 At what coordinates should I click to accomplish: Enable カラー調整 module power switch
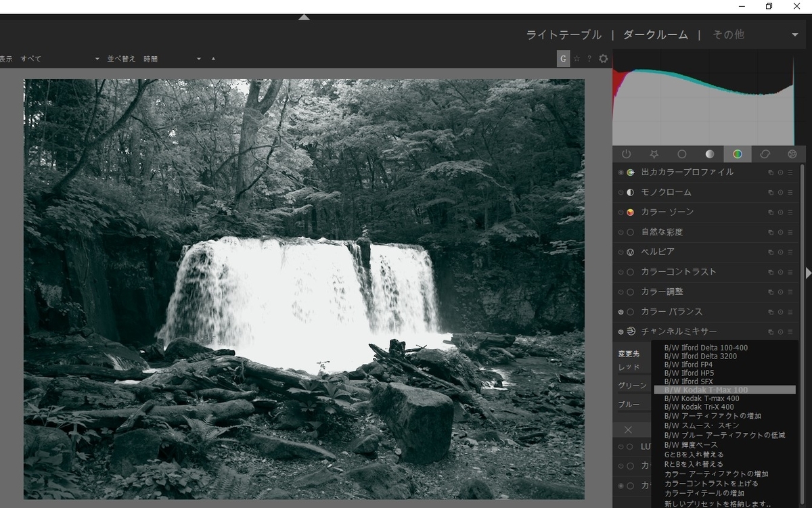coord(621,292)
